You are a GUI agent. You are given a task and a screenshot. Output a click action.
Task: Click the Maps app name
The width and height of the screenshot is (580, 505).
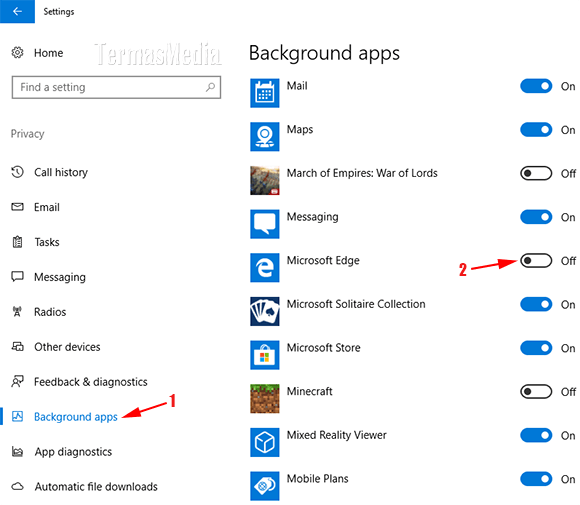pos(300,130)
